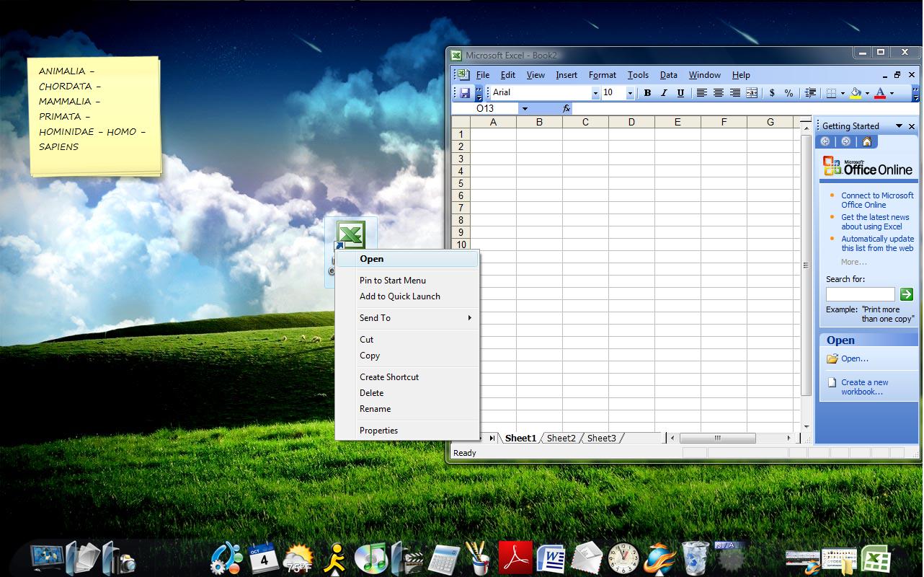Click the More... link in task pane
The height and width of the screenshot is (577, 924).
(x=854, y=262)
